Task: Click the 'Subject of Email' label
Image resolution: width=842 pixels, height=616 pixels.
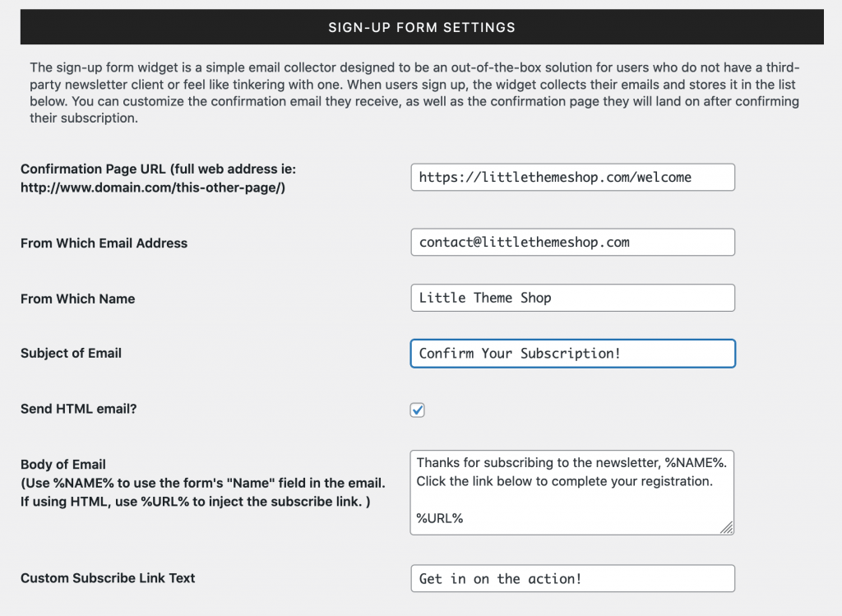Action: pos(71,353)
